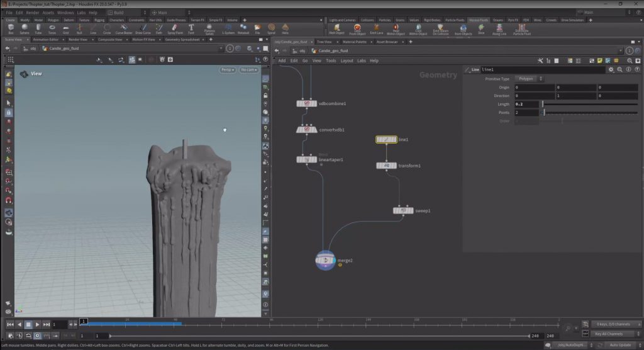This screenshot has height=350, width=644.
Task: Click the Distribute Particle Fluid shelf tool
Action: (x=521, y=30)
